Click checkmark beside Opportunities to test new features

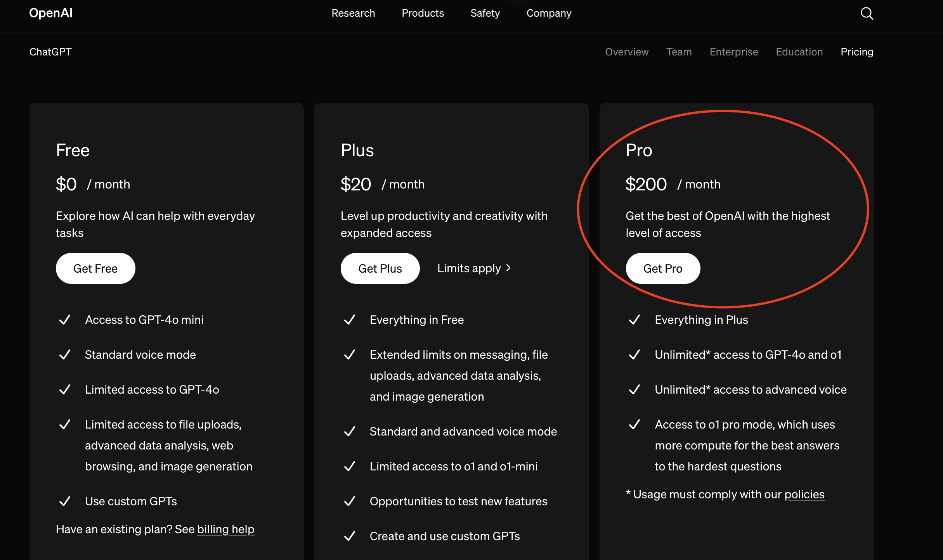pyautogui.click(x=350, y=501)
